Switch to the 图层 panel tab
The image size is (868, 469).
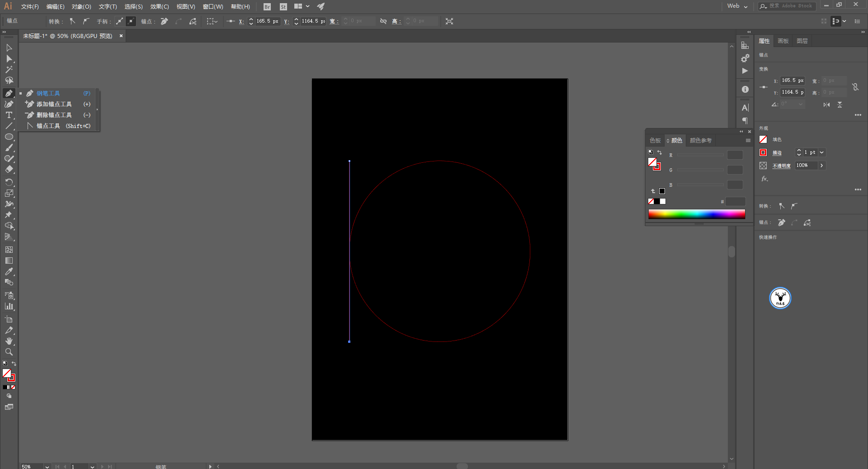click(x=802, y=41)
